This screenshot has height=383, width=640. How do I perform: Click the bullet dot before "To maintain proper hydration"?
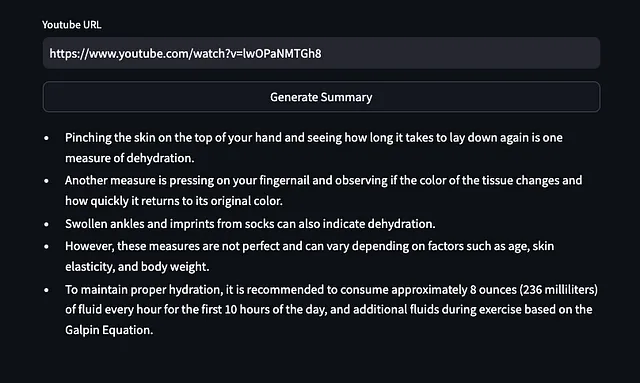coord(46,290)
